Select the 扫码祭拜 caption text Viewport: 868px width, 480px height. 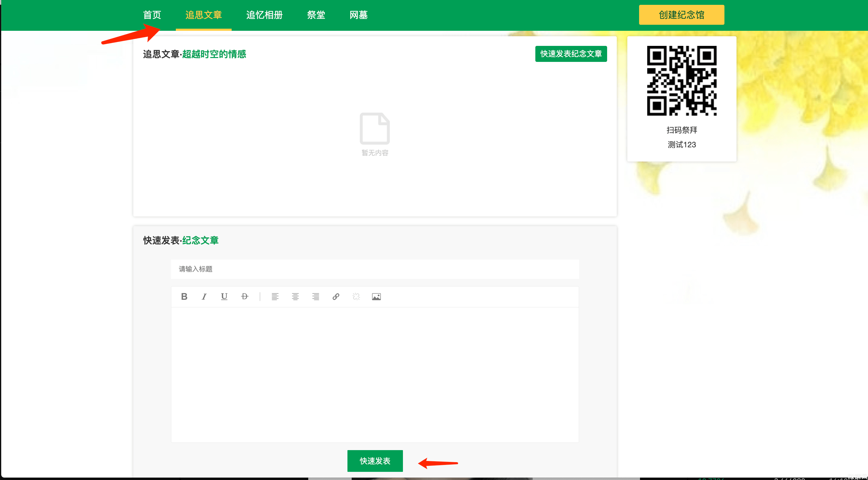point(682,130)
